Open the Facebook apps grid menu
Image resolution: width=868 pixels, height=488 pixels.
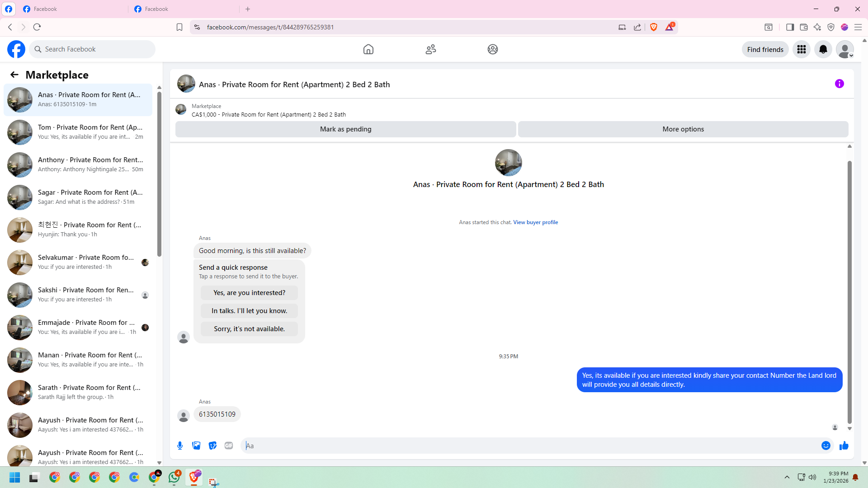801,49
